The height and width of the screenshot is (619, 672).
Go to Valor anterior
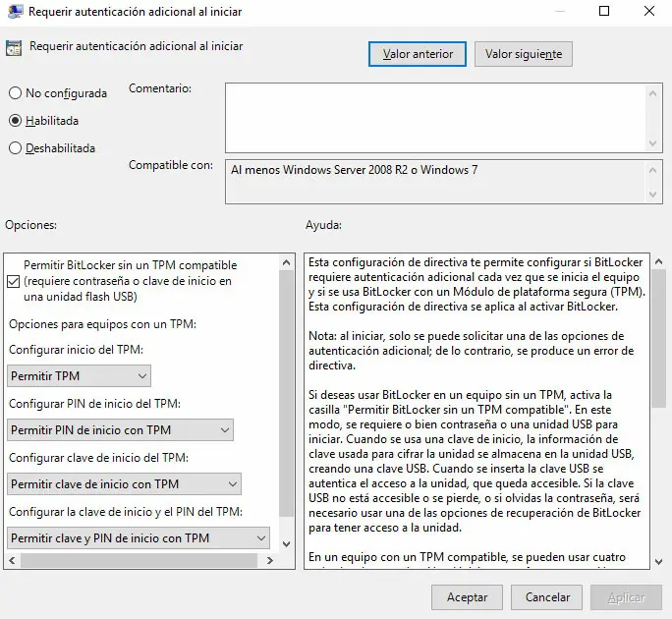click(x=418, y=54)
